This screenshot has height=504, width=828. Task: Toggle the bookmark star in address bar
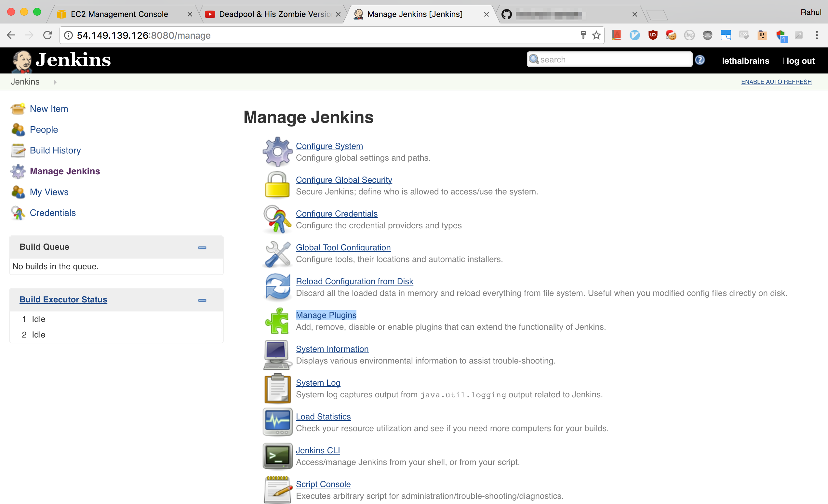(596, 35)
